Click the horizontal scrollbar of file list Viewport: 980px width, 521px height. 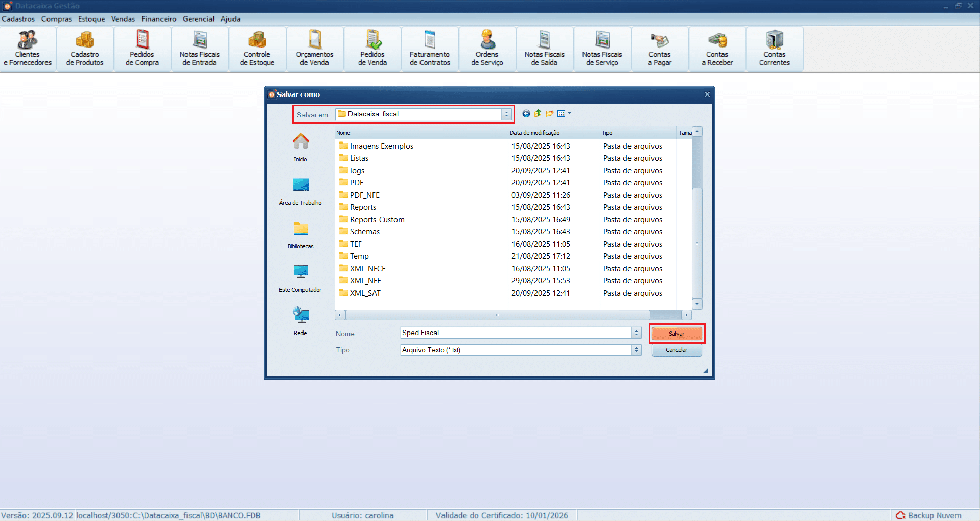(x=497, y=315)
